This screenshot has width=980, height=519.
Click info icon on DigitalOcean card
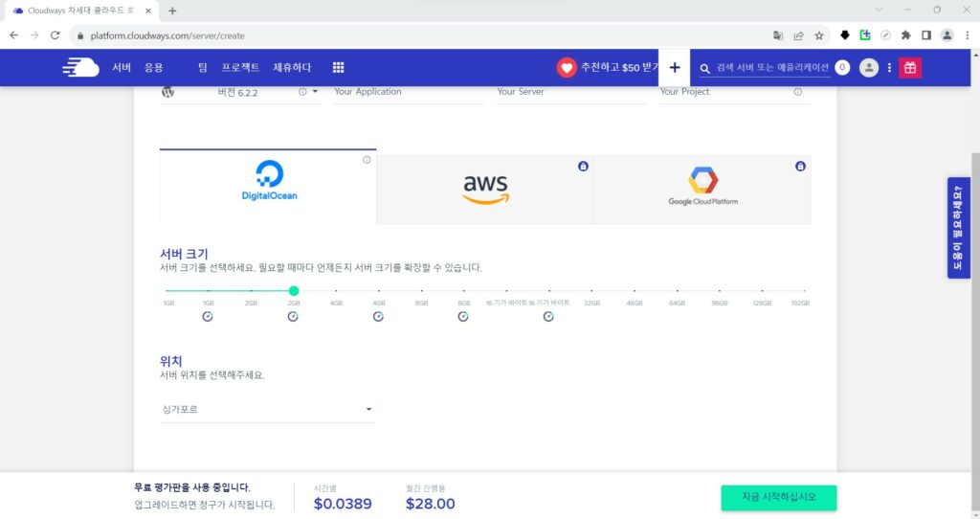367,160
